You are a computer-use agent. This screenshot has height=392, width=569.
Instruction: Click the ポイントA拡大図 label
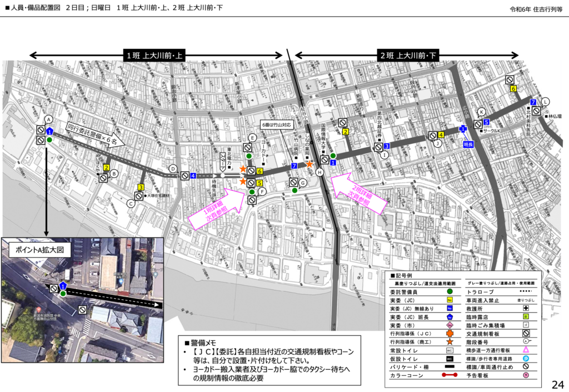click(36, 250)
